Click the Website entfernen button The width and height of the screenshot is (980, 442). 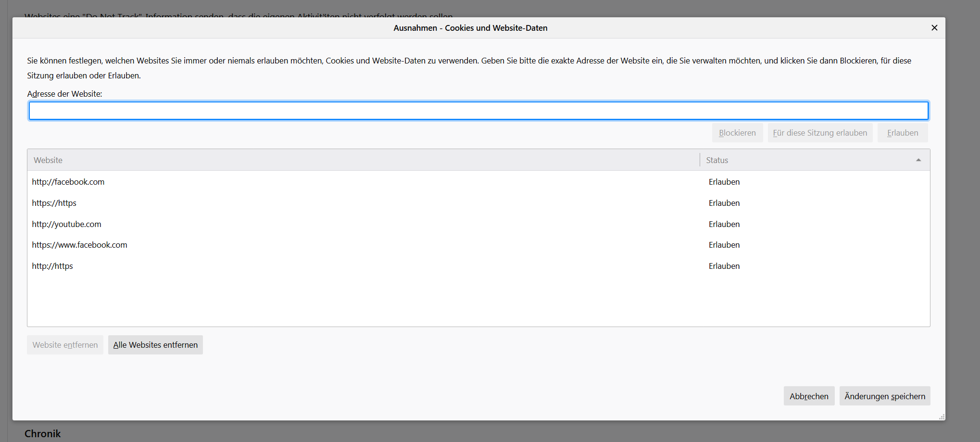click(x=65, y=345)
